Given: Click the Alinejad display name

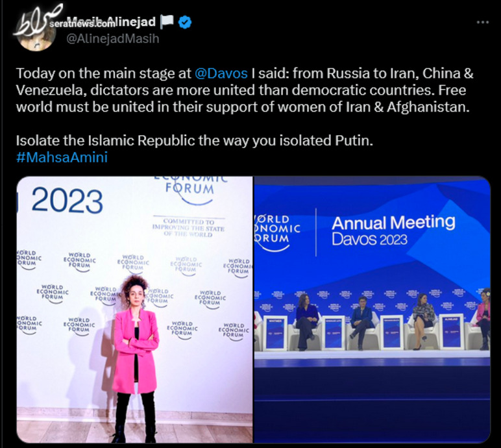Looking at the screenshot, I should [112, 21].
